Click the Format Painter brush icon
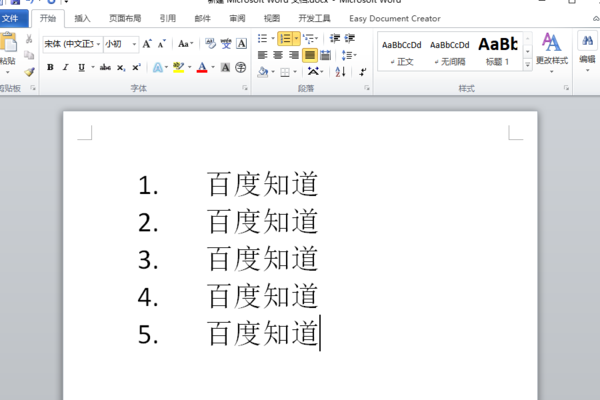The width and height of the screenshot is (600, 400). [29, 72]
